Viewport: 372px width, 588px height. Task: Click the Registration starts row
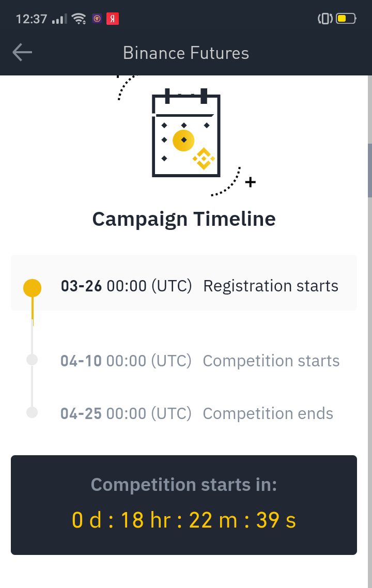184,283
